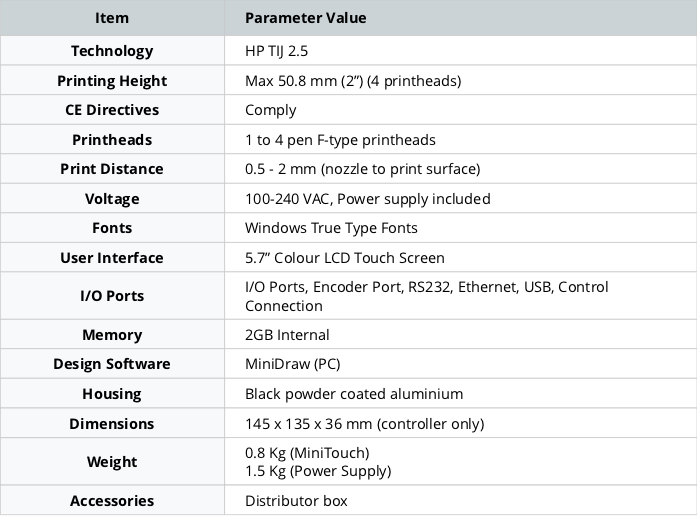The width and height of the screenshot is (697, 516).
Task: Select the Distributor box accessories value
Action: 296,501
